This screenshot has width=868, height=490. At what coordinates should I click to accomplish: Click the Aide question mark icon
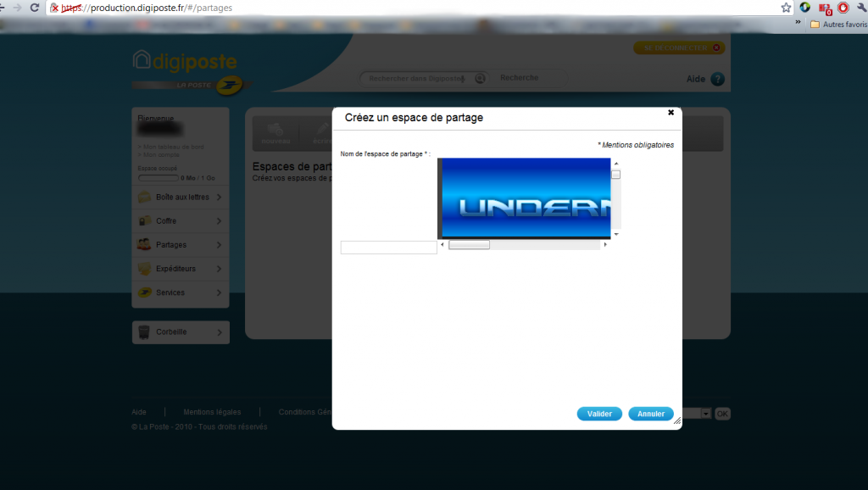pos(717,79)
